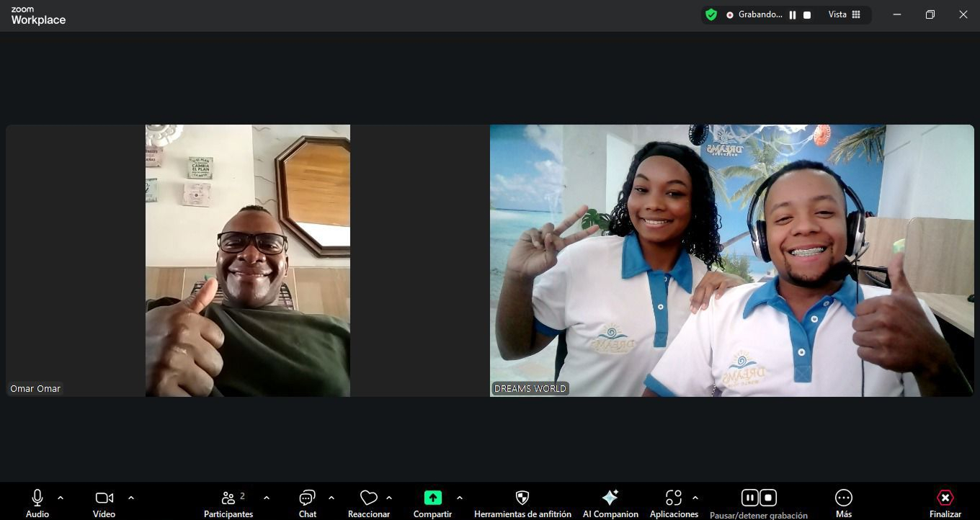Viewport: 980px width, 520px height.
Task: Select the DREAMS WORLD video tile
Action: [731, 261]
